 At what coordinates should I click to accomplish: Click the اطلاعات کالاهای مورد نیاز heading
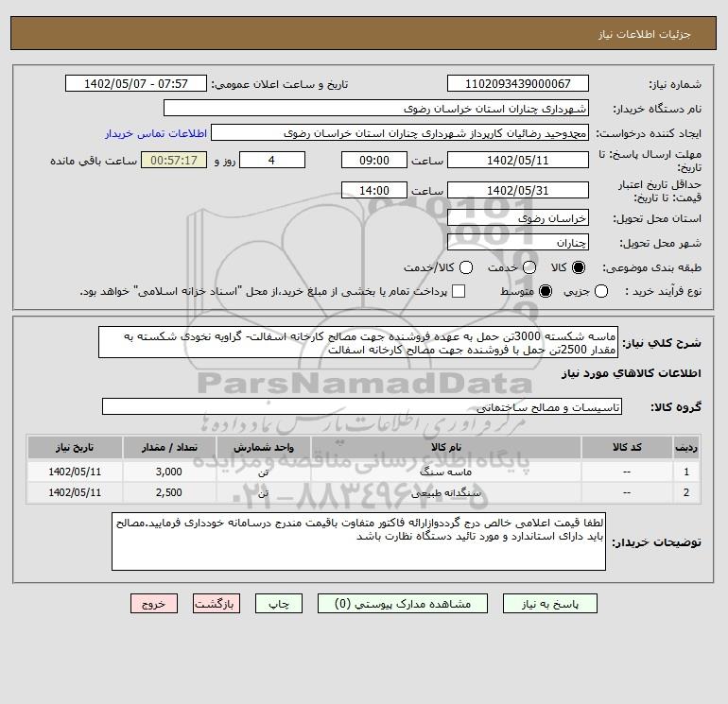(x=632, y=373)
